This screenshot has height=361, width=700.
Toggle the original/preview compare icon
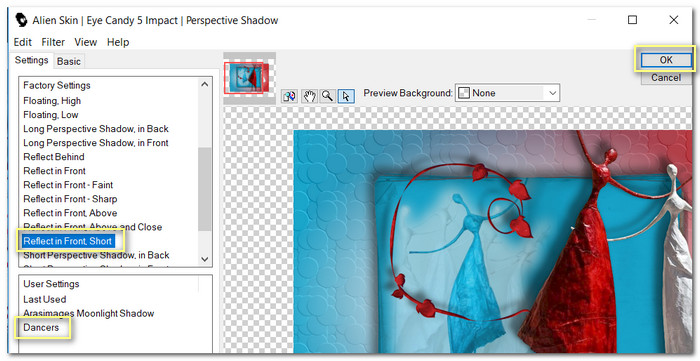click(290, 96)
